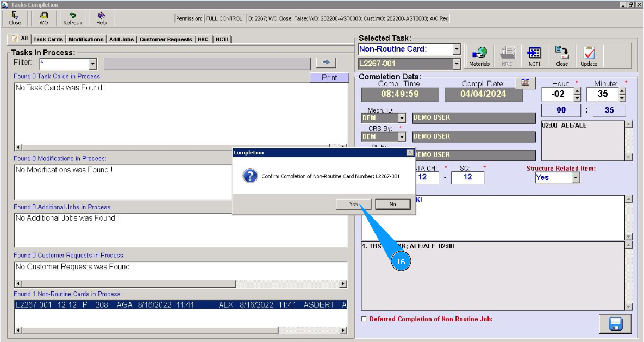Click the SC field showing 12

point(467,177)
